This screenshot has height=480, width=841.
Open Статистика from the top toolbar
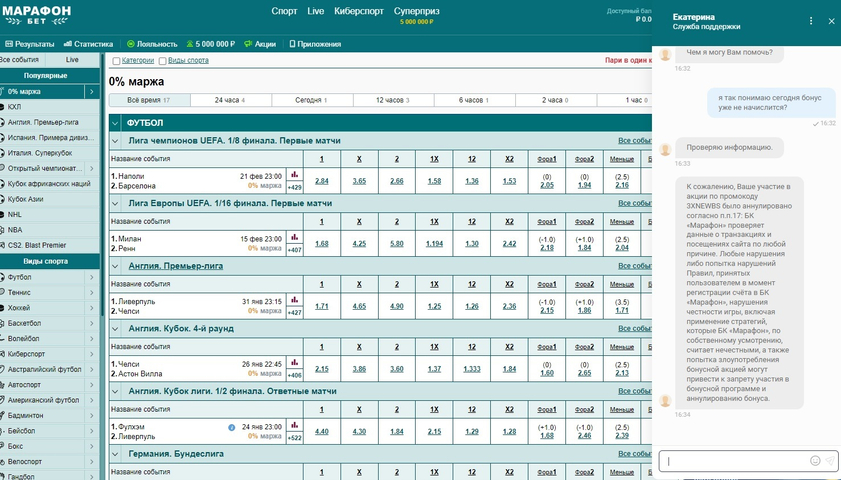click(x=88, y=44)
